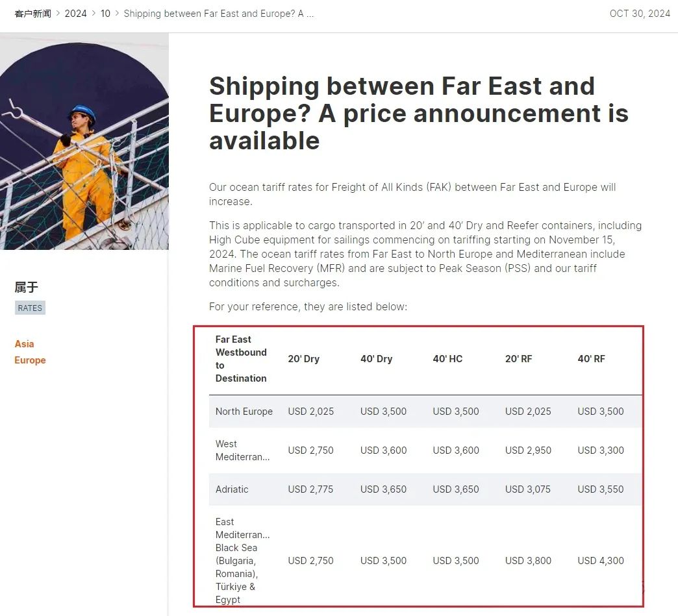Click the article headline text
678x616 pixels.
(x=419, y=113)
